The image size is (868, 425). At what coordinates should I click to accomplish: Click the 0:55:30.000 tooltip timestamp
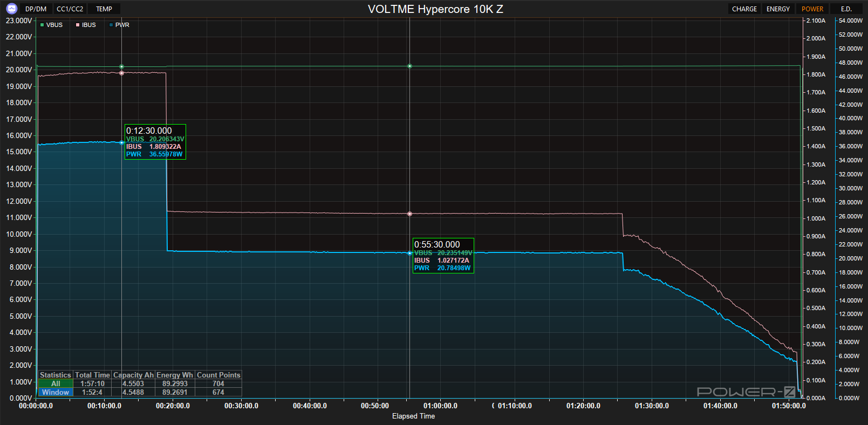(x=437, y=244)
